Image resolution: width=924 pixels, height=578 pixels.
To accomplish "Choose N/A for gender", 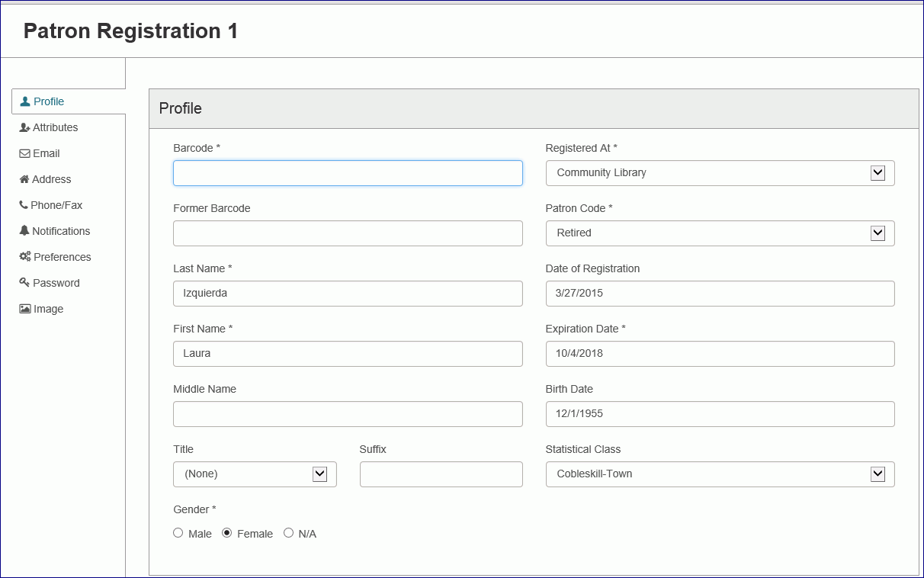I will tap(288, 533).
